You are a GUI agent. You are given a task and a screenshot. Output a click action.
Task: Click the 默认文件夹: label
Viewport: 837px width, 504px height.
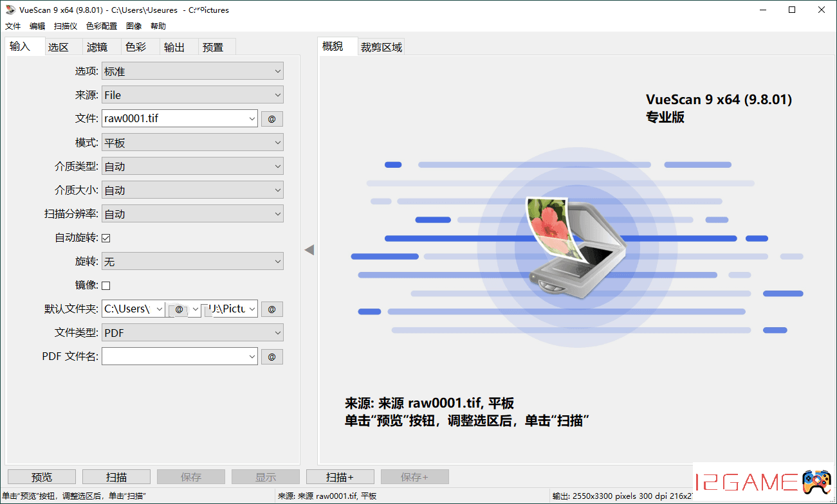click(x=71, y=309)
